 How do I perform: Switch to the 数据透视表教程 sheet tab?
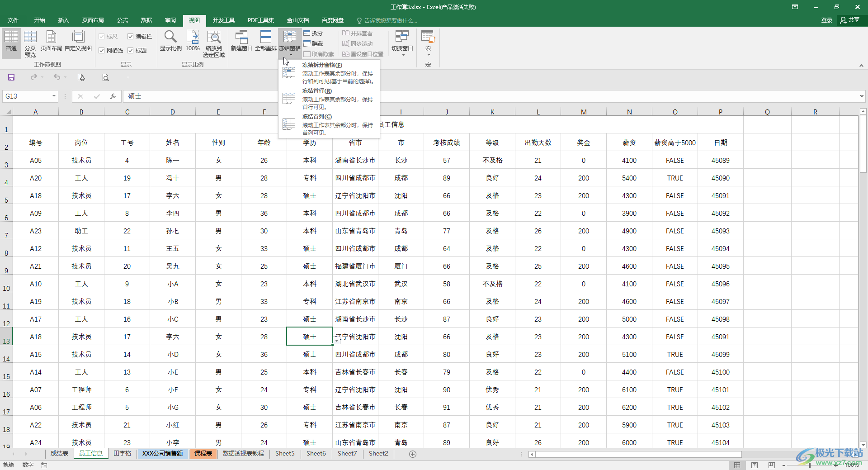(x=243, y=453)
